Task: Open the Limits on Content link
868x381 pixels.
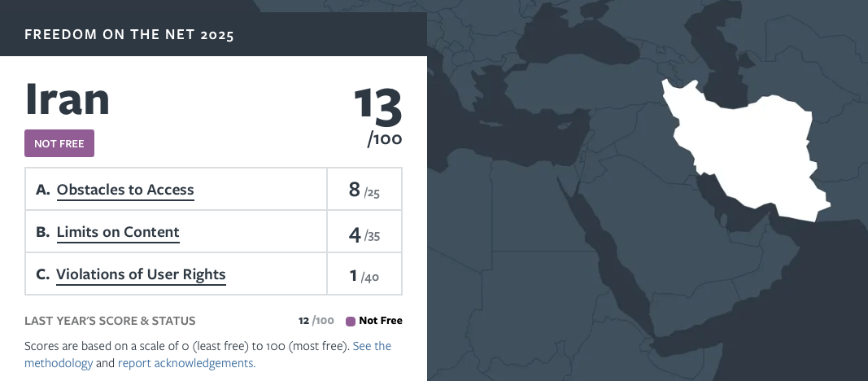Action: (118, 232)
